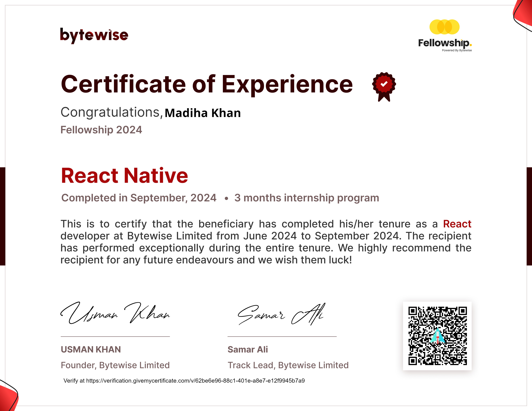Click the "Powered By Bytewise" caption

click(x=457, y=50)
